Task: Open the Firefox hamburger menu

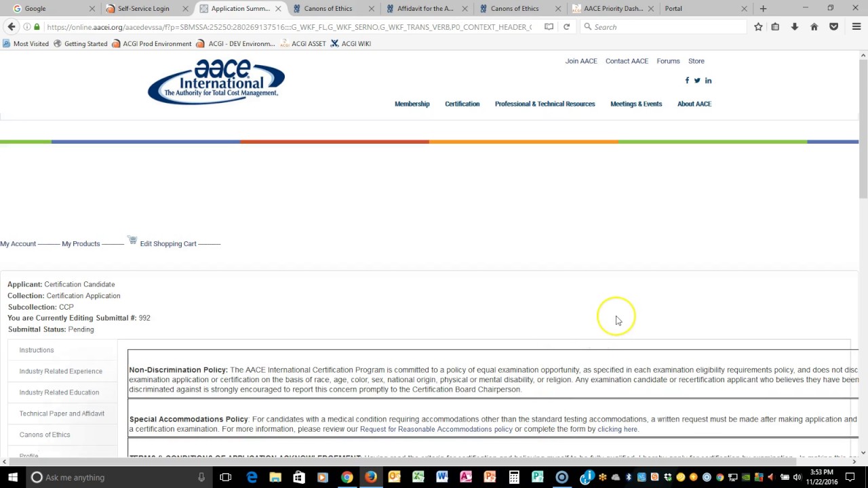Action: (856, 26)
